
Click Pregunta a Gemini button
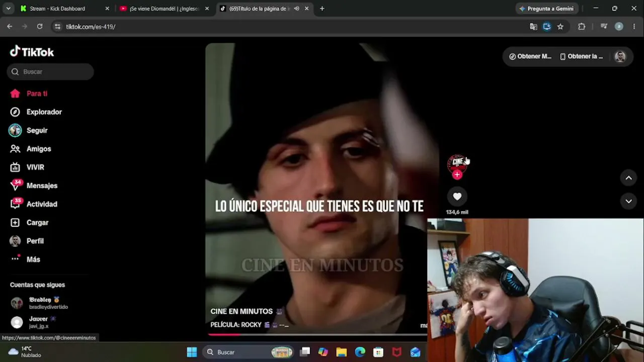click(546, 9)
